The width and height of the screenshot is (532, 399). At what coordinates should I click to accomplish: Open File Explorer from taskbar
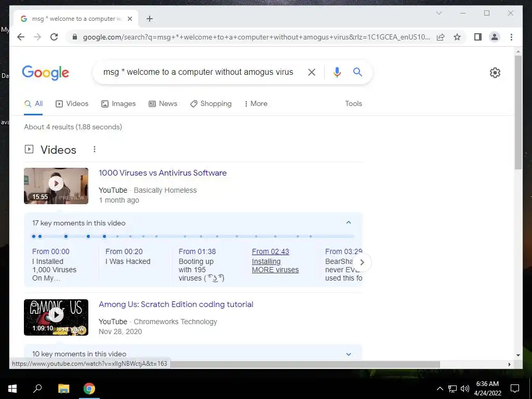pyautogui.click(x=63, y=389)
